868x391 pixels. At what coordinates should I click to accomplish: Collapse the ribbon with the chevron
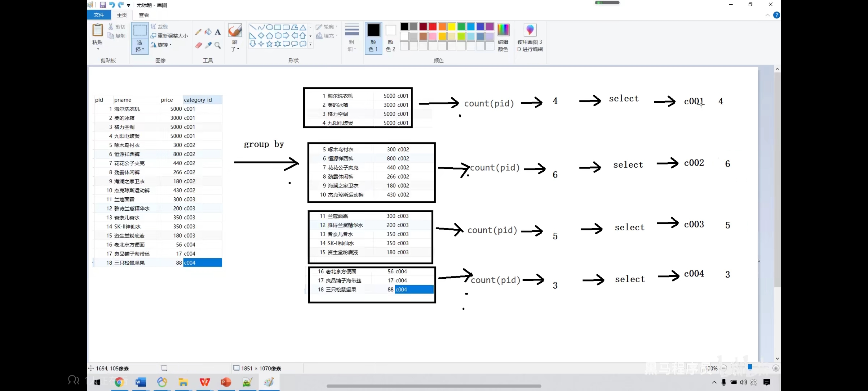pos(767,15)
